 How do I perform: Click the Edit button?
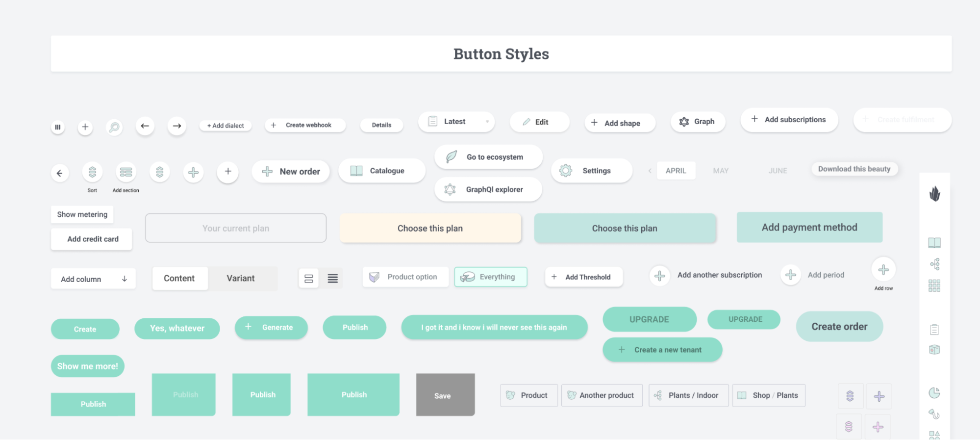[540, 122]
